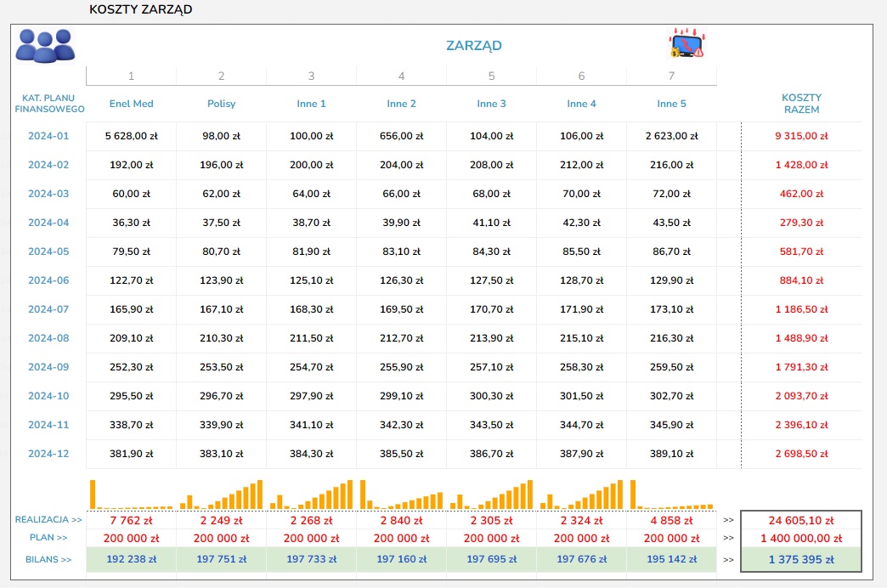
Task: Click the Inne 5 sparkline bar chart
Action: (x=671, y=493)
